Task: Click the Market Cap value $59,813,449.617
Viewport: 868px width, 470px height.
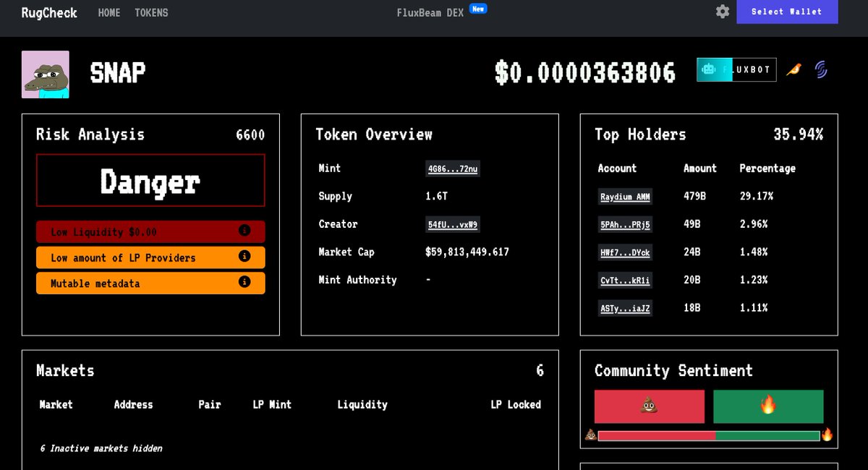Action: [467, 252]
